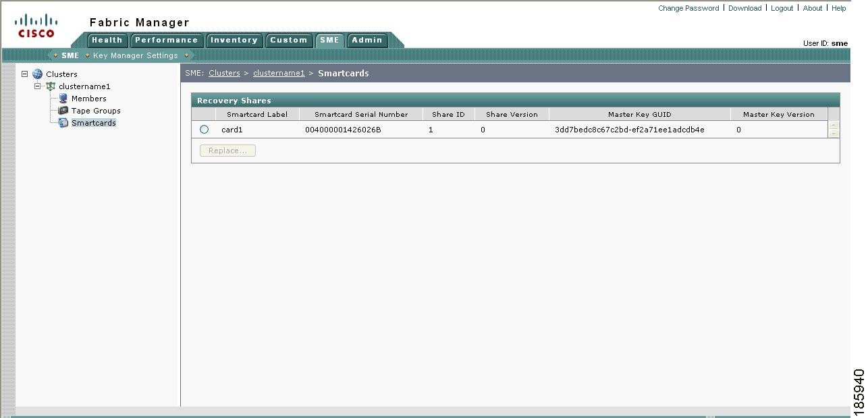Open the Help link
Viewport: 868px width, 418px height.
coord(839,9)
